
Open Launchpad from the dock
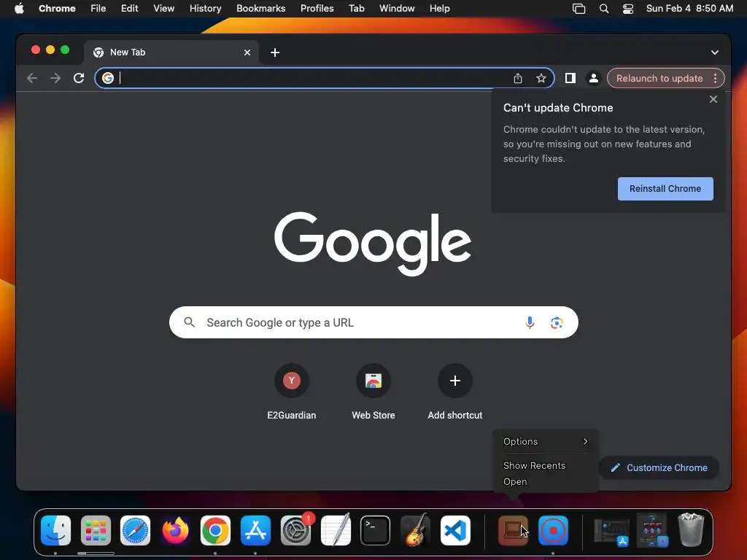coord(96,530)
